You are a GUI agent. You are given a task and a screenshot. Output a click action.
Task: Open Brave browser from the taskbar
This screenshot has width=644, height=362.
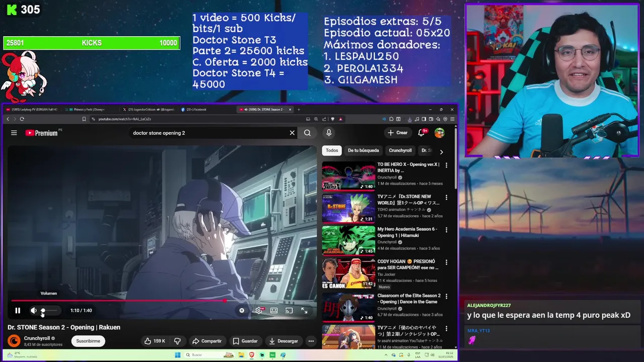click(x=252, y=355)
